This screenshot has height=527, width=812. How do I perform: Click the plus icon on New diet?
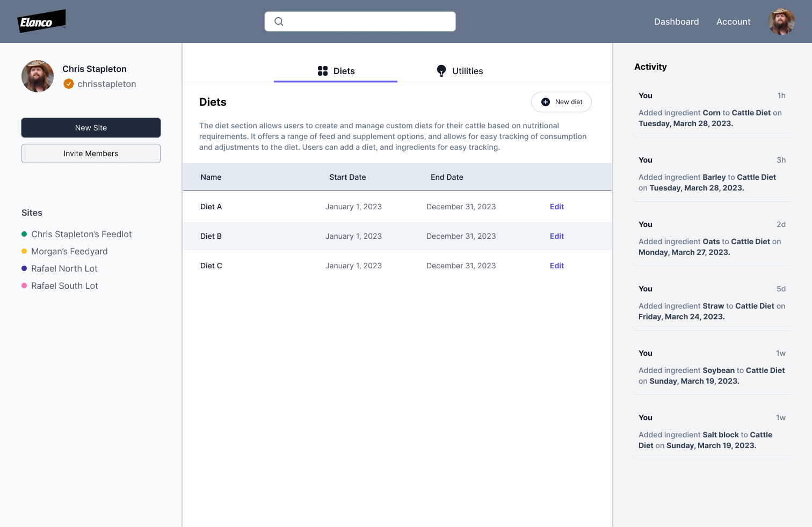pyautogui.click(x=546, y=102)
